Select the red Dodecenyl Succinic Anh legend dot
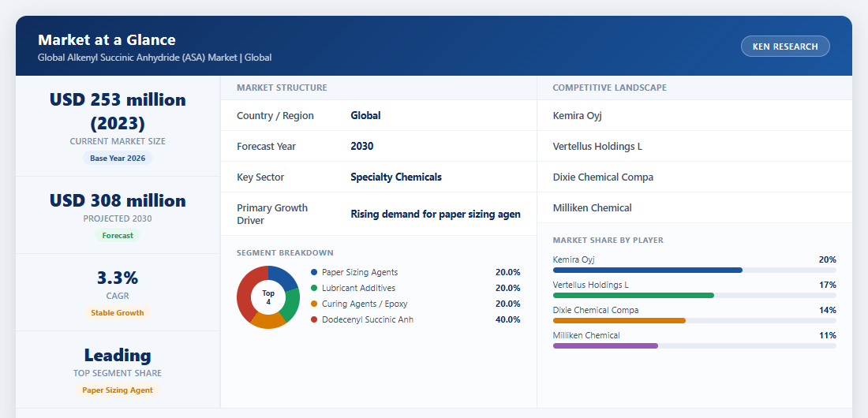 [x=314, y=319]
